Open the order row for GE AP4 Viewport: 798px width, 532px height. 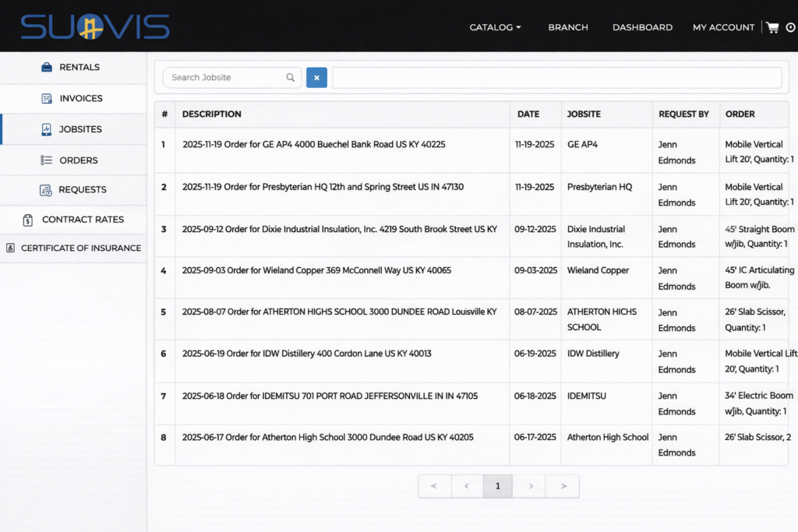[x=335, y=145]
